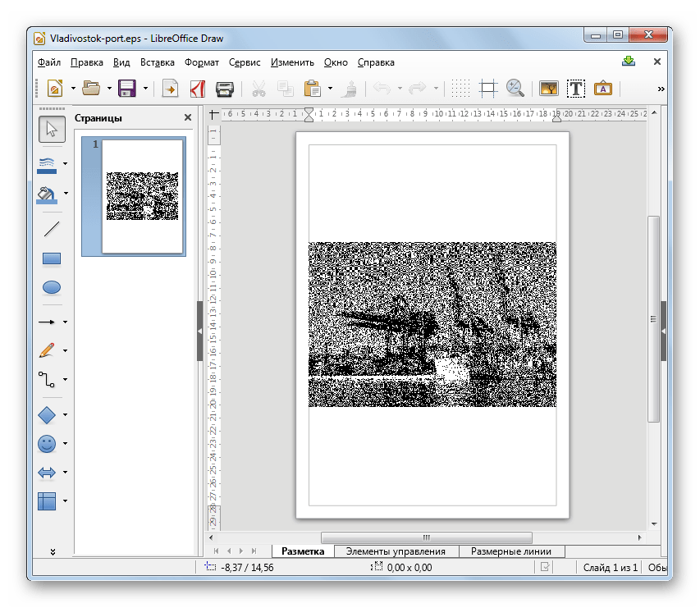Click the fill color bucket icon
Screen dimensions: 700x608
(47, 194)
